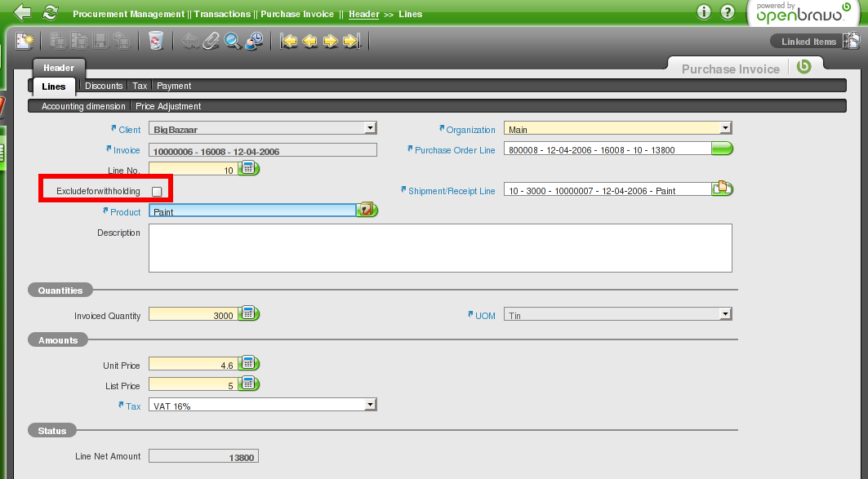Create a new record from the toolbar
The height and width of the screenshot is (479, 868).
click(x=24, y=41)
